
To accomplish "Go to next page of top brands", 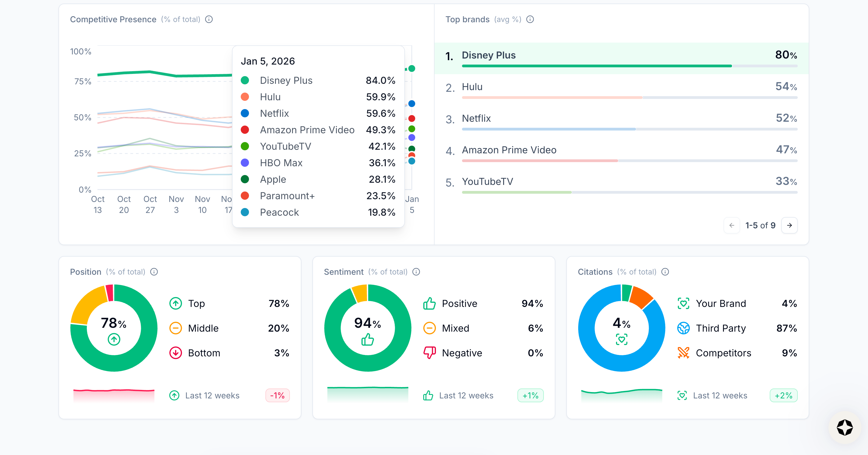I will (x=789, y=225).
